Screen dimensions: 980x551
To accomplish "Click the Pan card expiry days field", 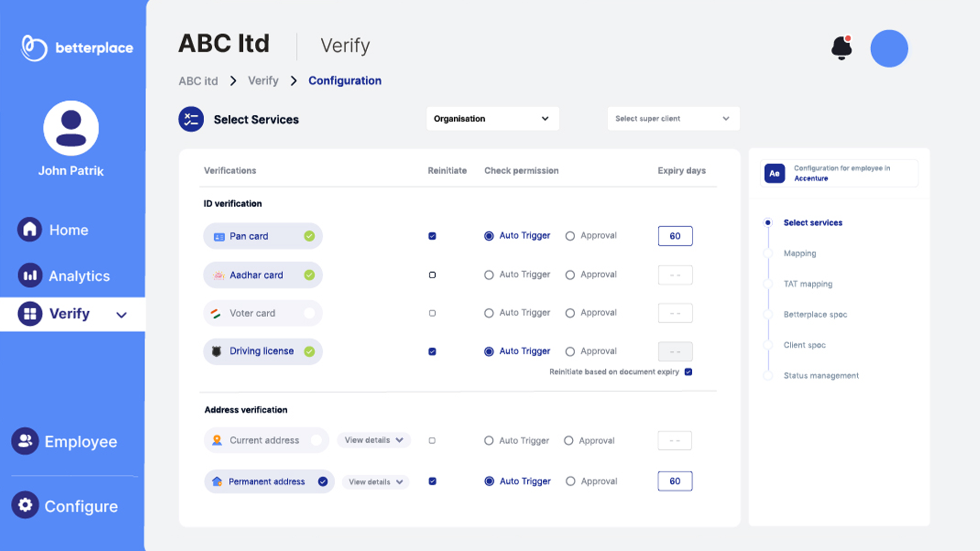I will click(675, 236).
